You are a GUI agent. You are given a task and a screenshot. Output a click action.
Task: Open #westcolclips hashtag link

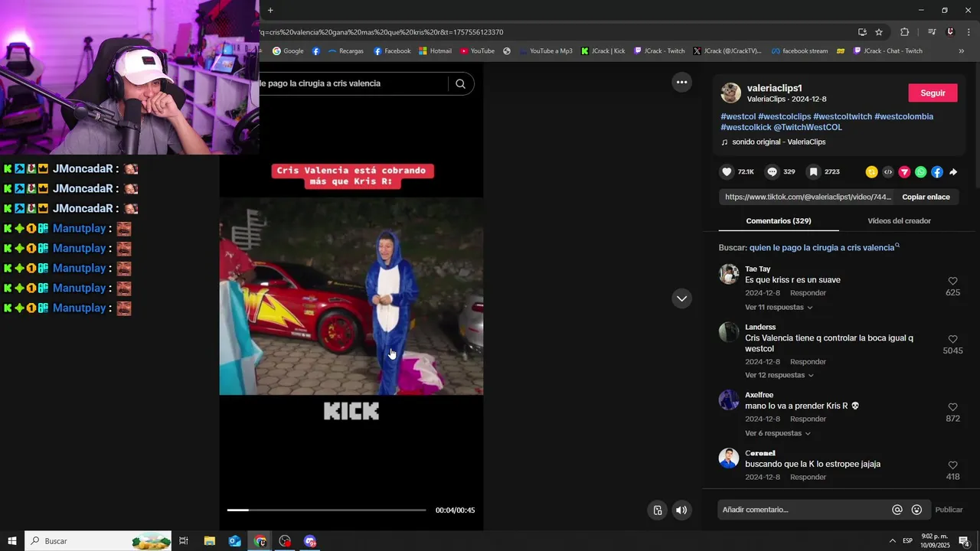coord(784,117)
